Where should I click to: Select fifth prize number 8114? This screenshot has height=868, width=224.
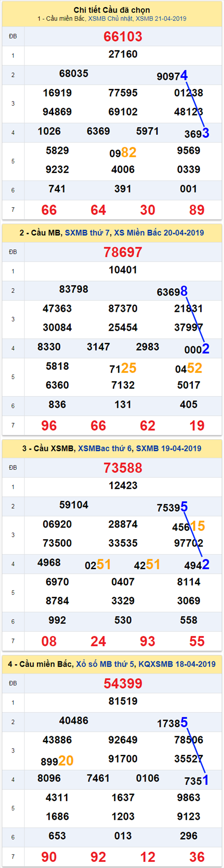[189, 582]
